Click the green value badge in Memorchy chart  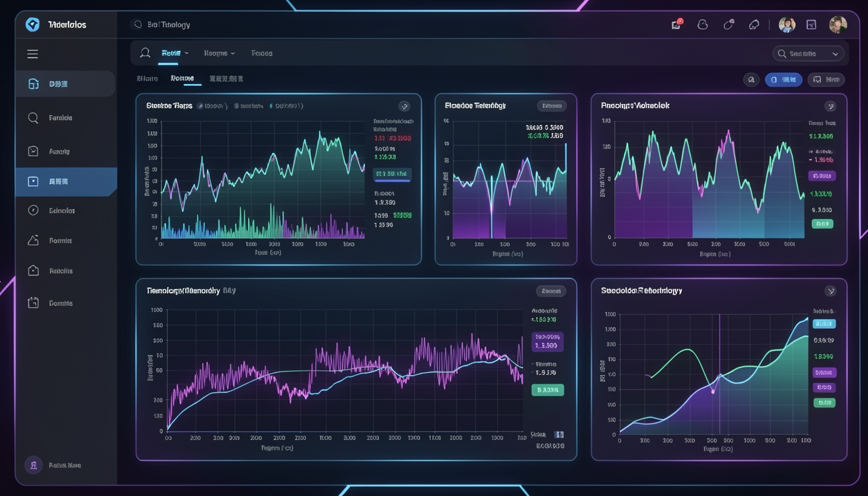tap(547, 390)
